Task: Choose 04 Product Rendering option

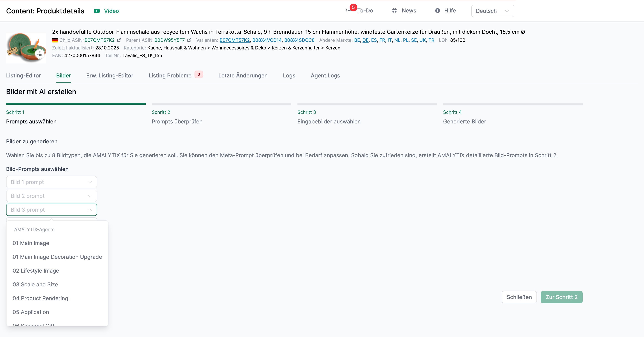Action: (40, 298)
